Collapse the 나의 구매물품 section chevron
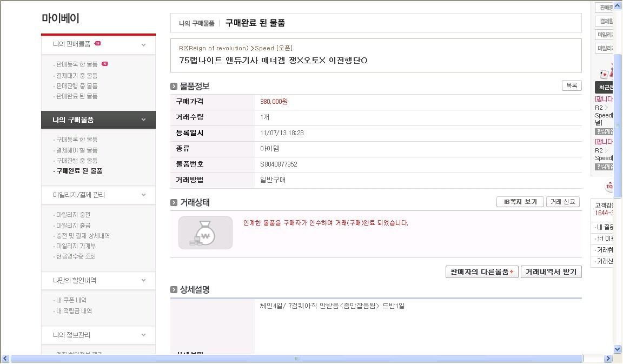 144,120
